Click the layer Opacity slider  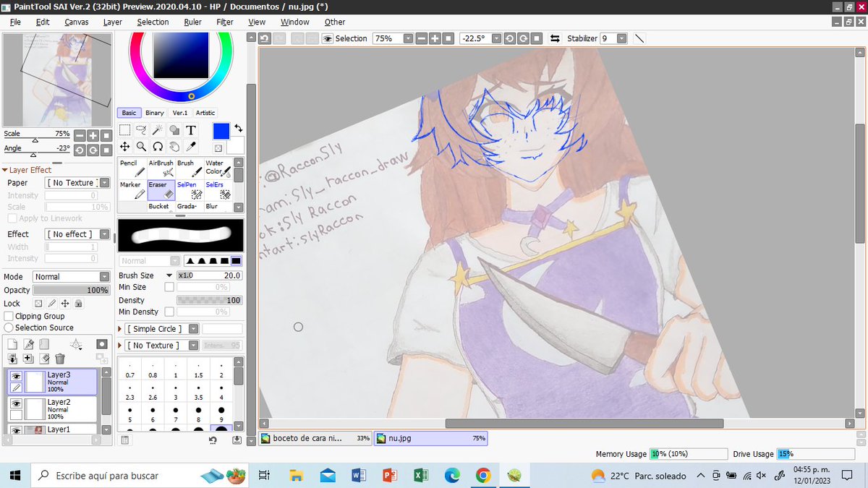pyautogui.click(x=72, y=290)
